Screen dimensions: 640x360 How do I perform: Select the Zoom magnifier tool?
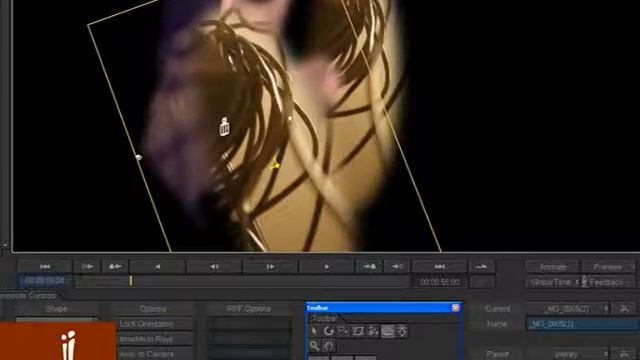tap(314, 346)
